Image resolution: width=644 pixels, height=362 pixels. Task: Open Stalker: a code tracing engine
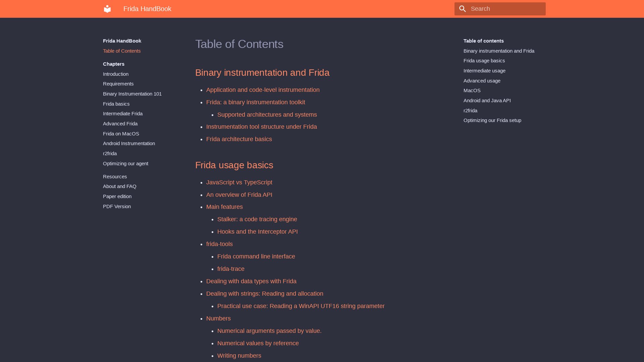coord(257,219)
